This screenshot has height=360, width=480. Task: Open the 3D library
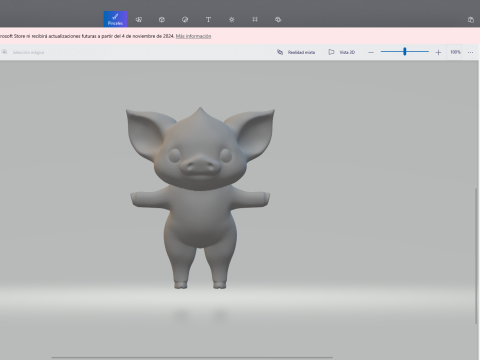(278, 20)
